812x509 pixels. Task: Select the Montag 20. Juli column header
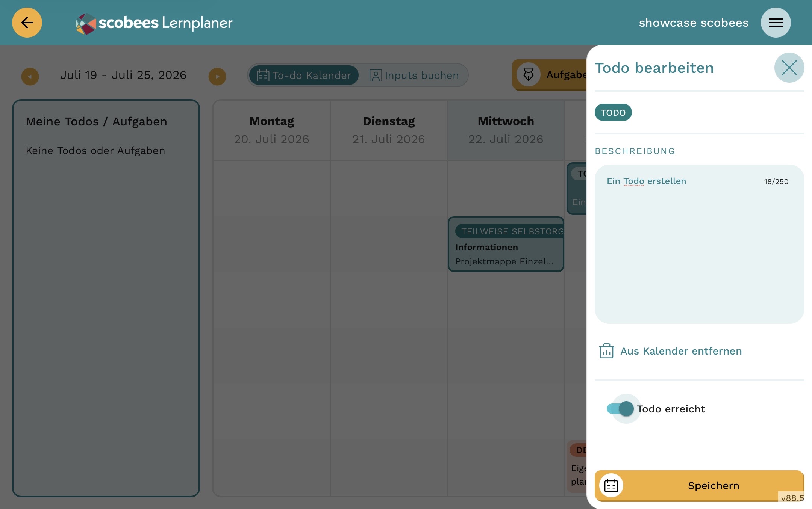point(271,130)
